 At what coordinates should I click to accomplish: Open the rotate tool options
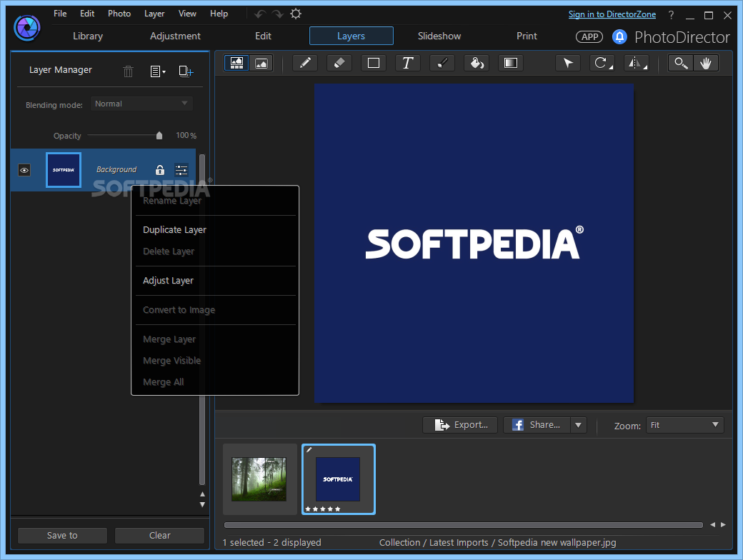click(x=602, y=63)
